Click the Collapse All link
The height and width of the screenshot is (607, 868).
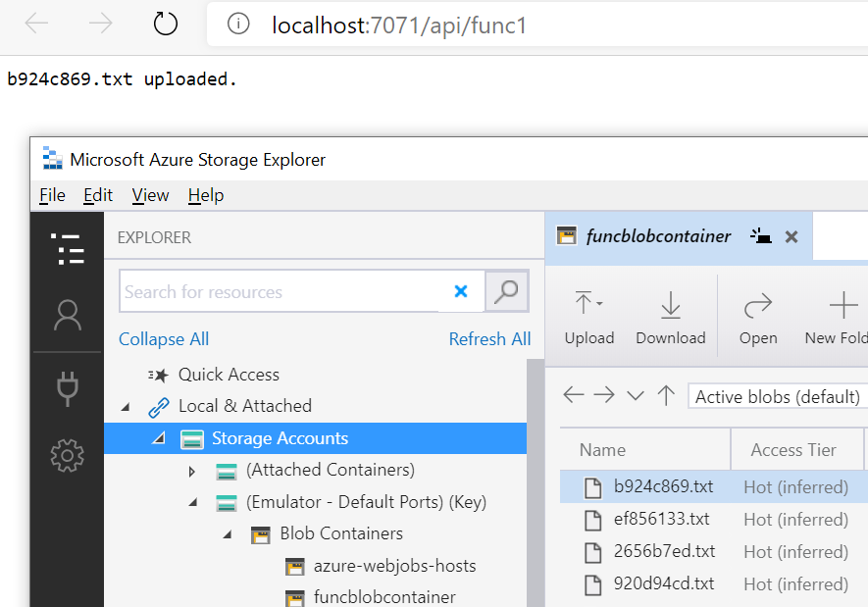[164, 339]
